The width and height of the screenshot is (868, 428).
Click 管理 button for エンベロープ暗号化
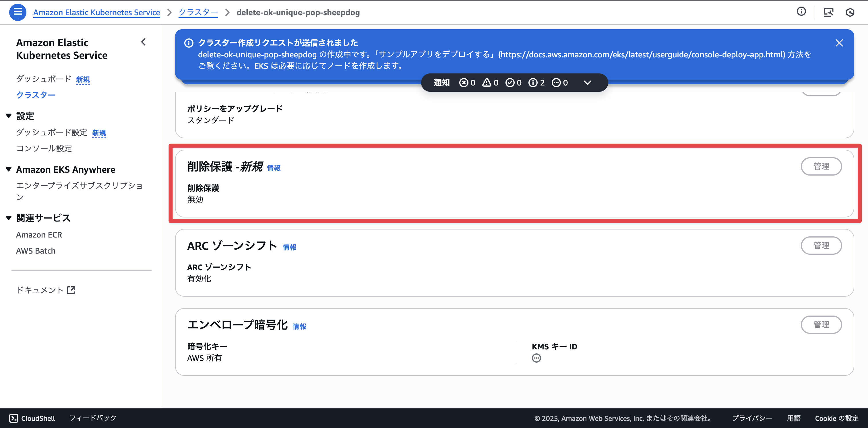[x=821, y=325]
